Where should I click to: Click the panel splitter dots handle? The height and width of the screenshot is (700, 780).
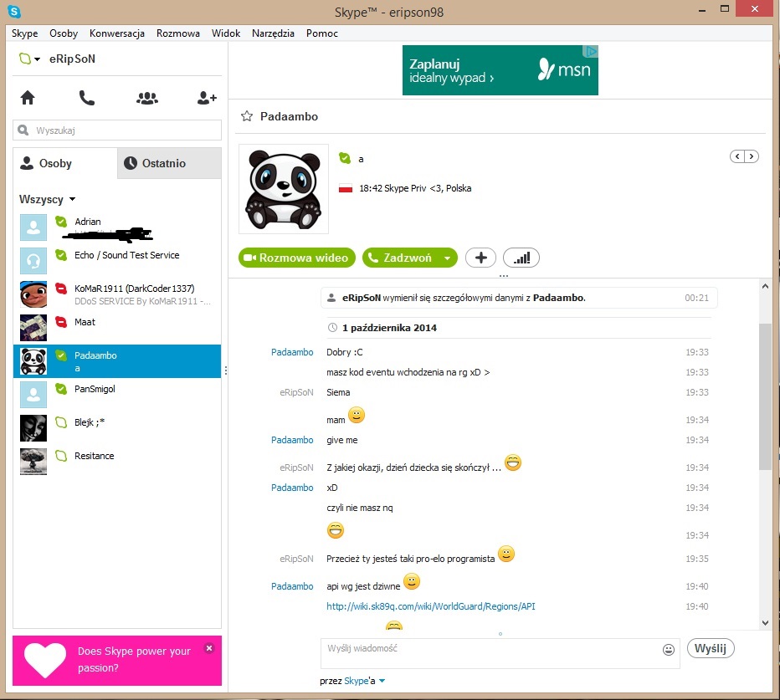226,370
